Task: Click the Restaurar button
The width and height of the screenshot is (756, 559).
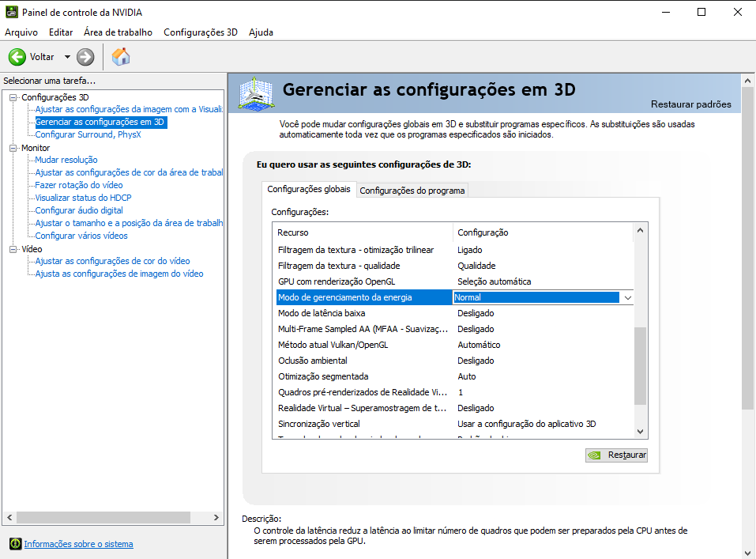Action: tap(616, 455)
